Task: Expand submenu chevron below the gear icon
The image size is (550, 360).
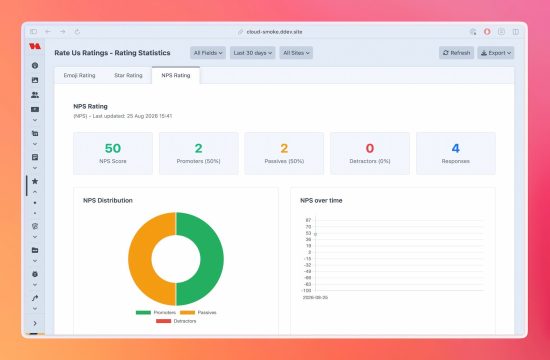Action: point(35,285)
